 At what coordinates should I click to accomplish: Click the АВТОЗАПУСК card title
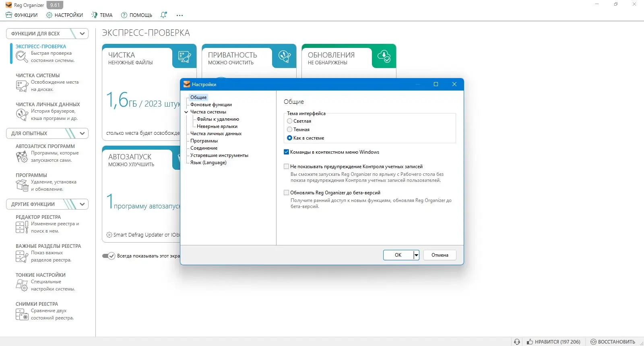(130, 157)
